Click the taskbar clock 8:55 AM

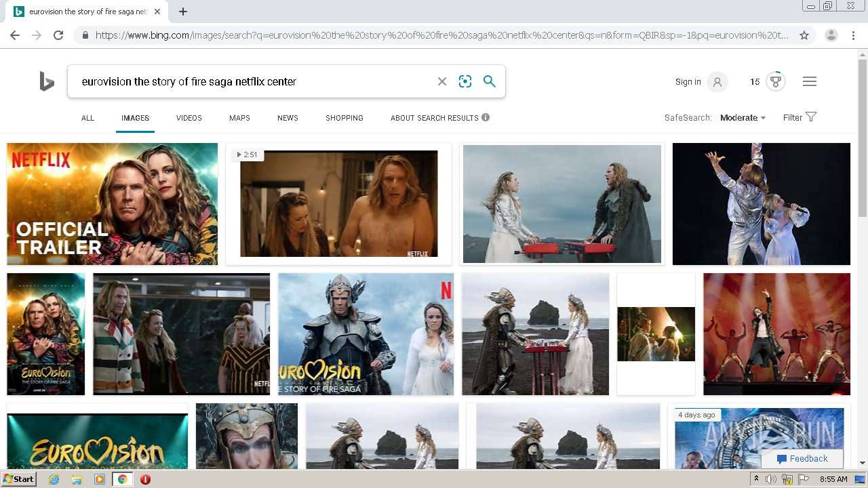pos(833,479)
